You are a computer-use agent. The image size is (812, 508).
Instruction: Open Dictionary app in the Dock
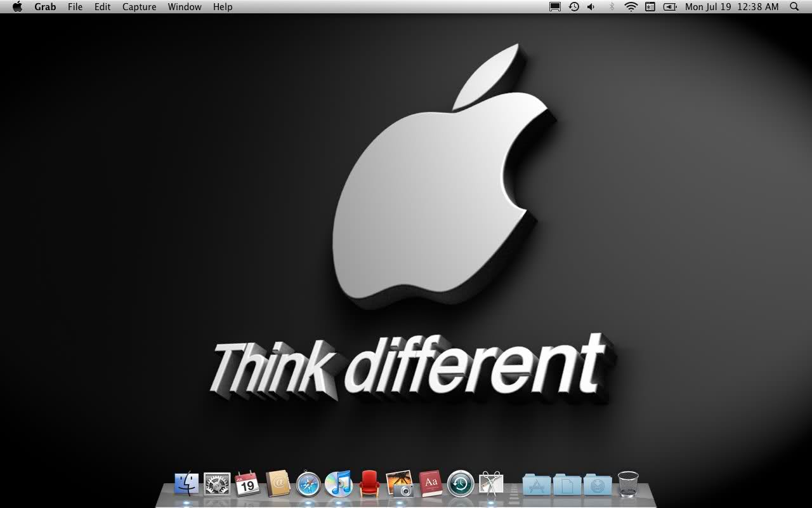(431, 484)
